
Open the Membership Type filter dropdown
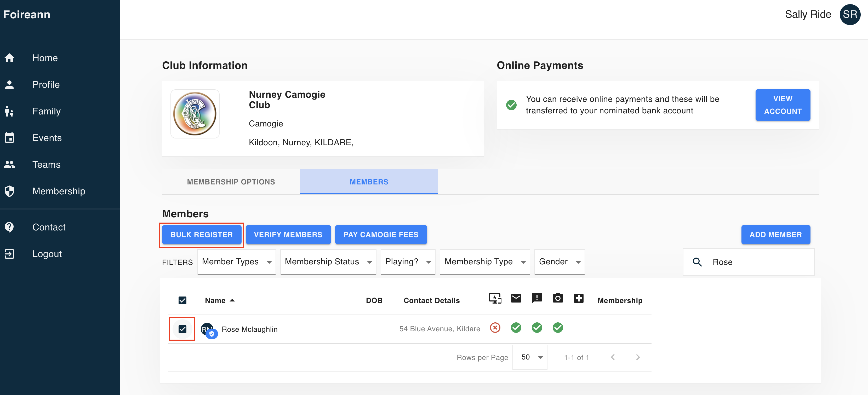coord(485,262)
